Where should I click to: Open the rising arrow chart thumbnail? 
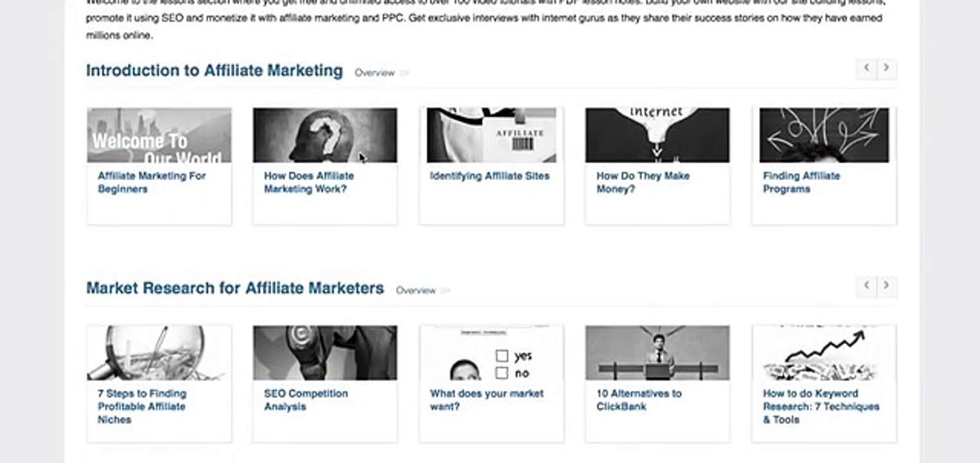824,353
